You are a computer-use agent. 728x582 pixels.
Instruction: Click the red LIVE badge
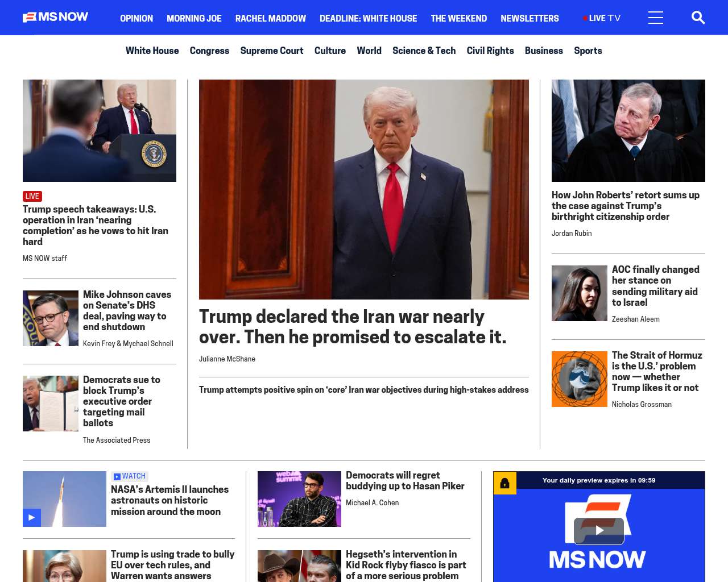click(32, 196)
